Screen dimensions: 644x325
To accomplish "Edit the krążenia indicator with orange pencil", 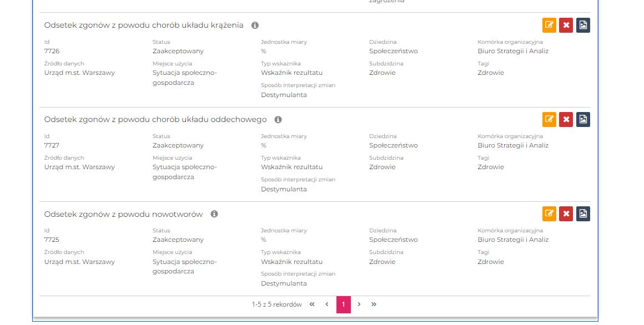I will (x=549, y=25).
